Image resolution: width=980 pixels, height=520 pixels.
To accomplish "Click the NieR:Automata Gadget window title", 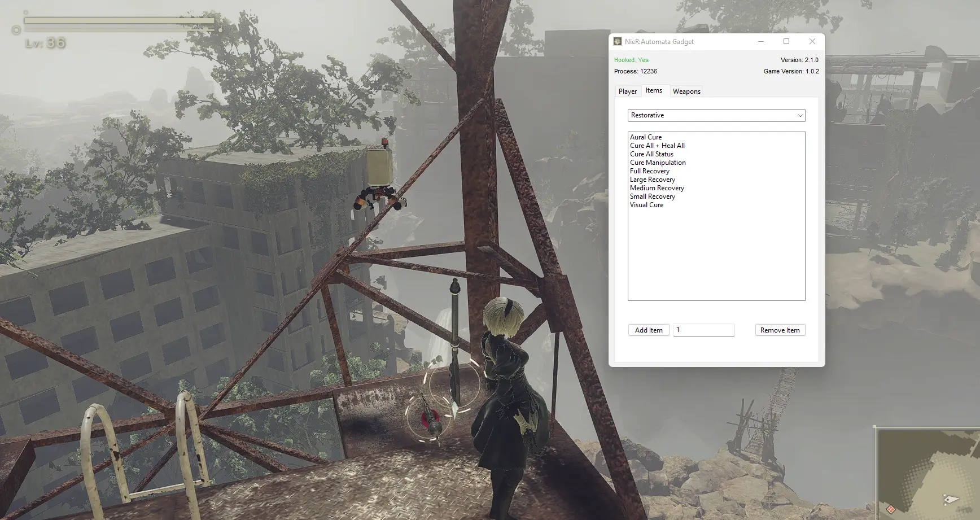I will [659, 42].
